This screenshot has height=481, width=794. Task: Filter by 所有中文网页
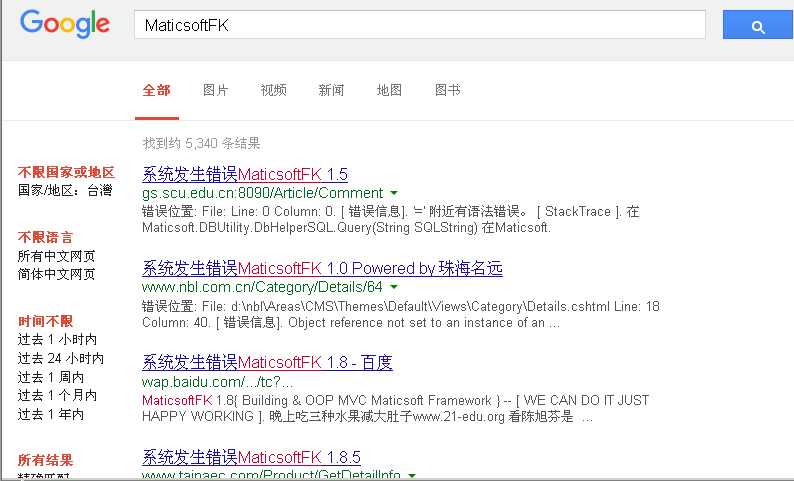[56, 256]
